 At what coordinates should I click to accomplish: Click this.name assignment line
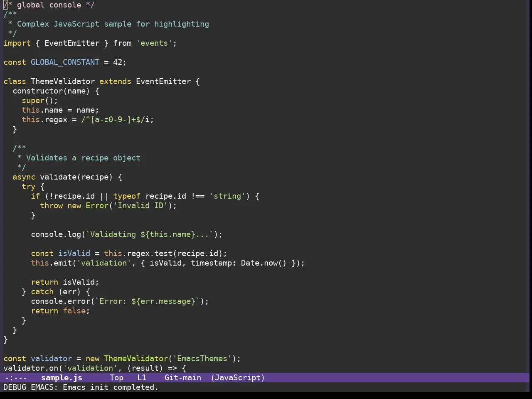tap(60, 110)
